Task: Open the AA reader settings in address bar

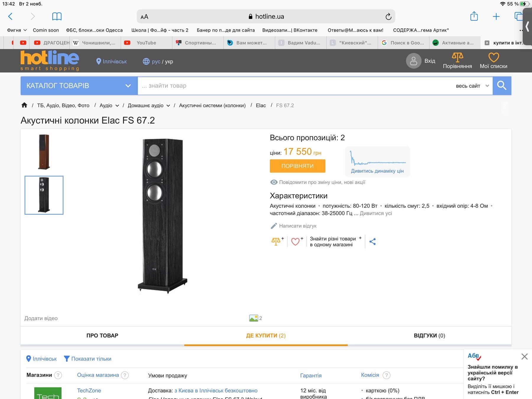Action: [145, 17]
